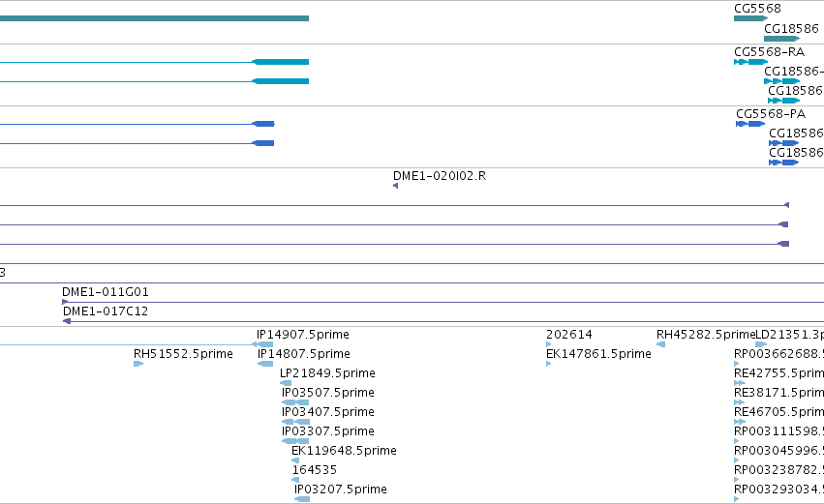Click the RE38171.5prime arrow glyph
This screenshot has width=824, height=504.
[x=740, y=402]
